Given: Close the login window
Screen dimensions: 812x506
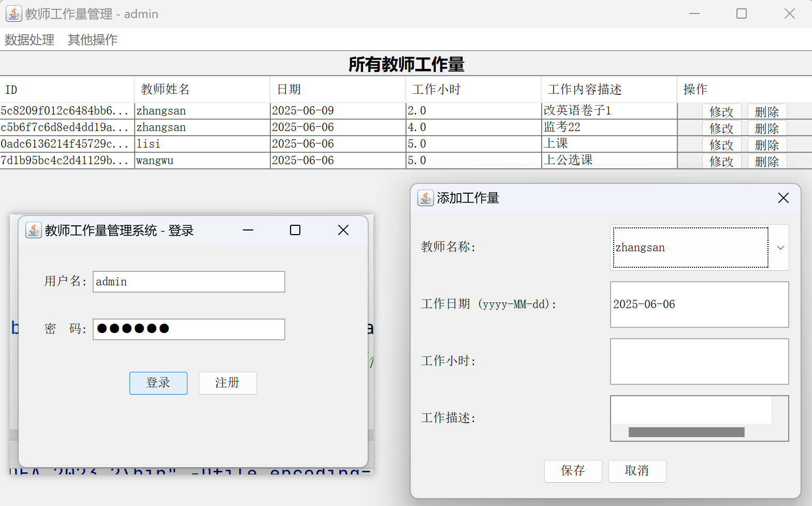Looking at the screenshot, I should pyautogui.click(x=343, y=230).
